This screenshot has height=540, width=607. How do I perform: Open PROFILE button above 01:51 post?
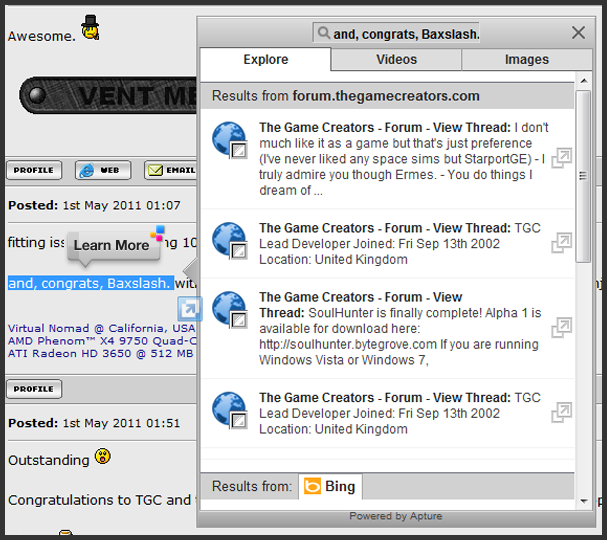[34, 389]
